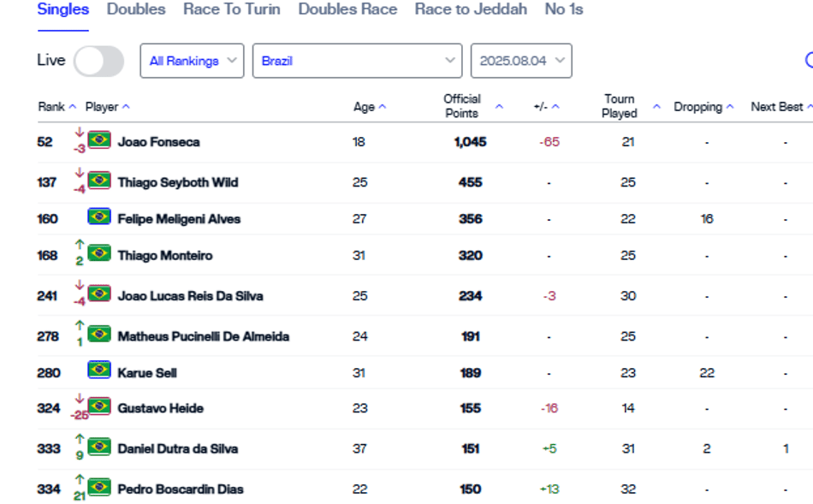Click Karue Sell's Brazil flag icon
Image resolution: width=813 pixels, height=504 pixels.
(x=99, y=370)
